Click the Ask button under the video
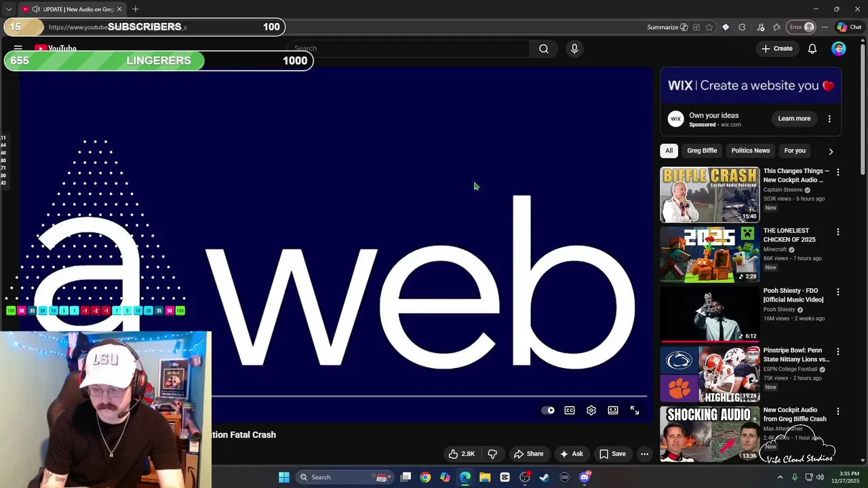The width and height of the screenshot is (868, 488). pos(571,454)
